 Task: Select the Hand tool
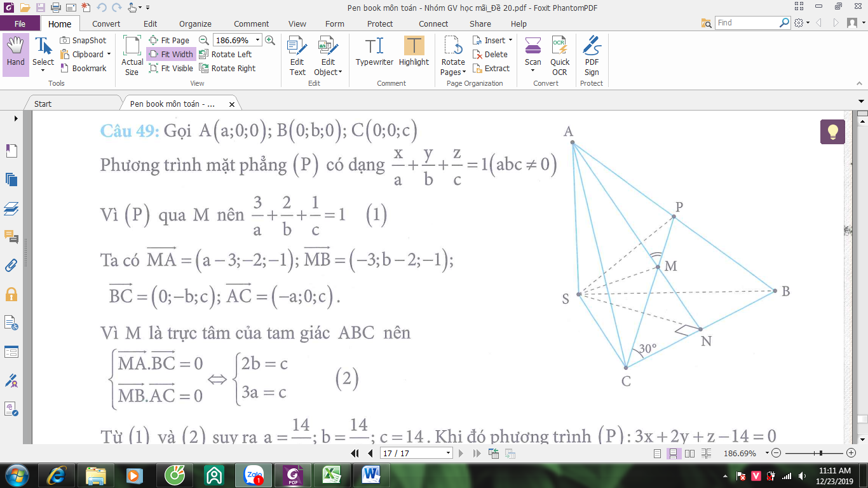[x=16, y=53]
